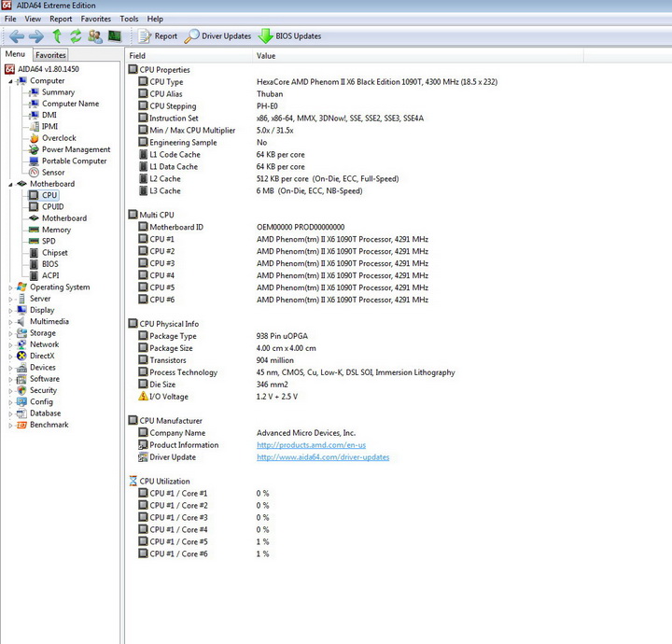The width and height of the screenshot is (672, 644).
Task: Expand the Display node
Action: tap(10, 311)
